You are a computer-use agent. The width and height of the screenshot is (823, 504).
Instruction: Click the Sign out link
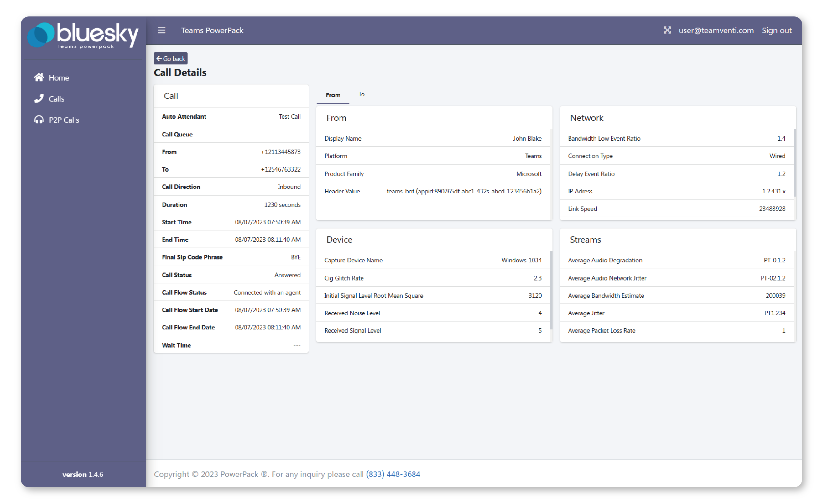point(777,30)
